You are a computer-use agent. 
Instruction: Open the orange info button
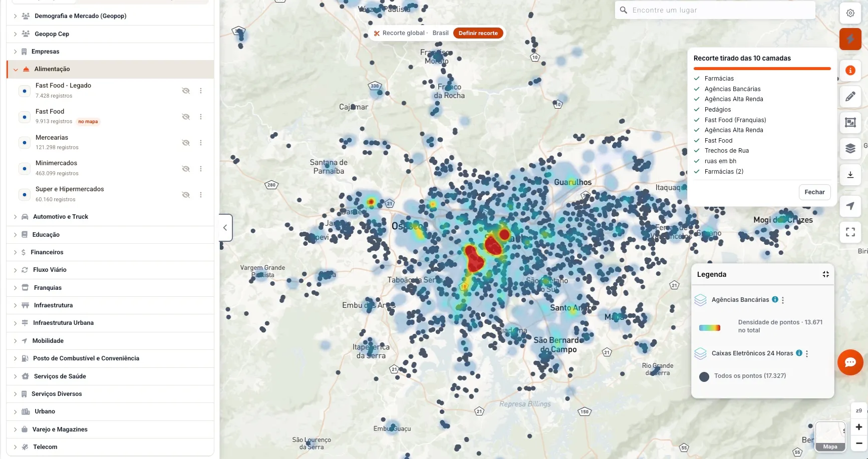[x=850, y=71]
